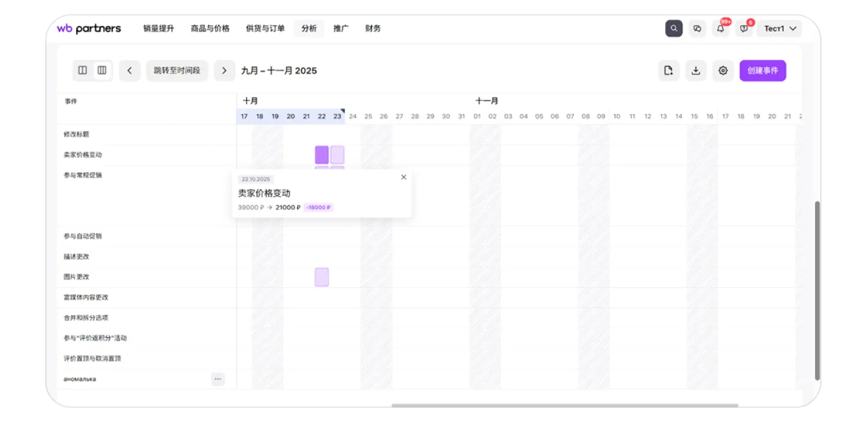Image resolution: width=868 pixels, height=422 pixels.
Task: Open feedback icon with 5 badge
Action: point(744,28)
